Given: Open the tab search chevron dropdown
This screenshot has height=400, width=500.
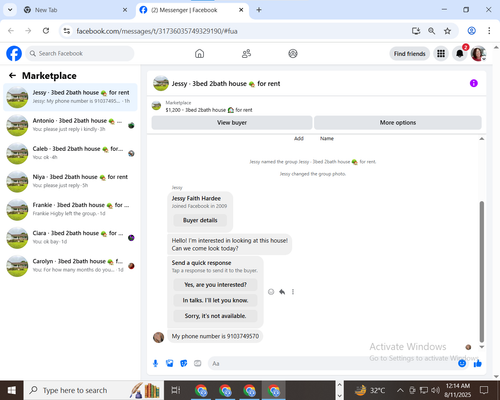Looking at the screenshot, I should coord(10,10).
